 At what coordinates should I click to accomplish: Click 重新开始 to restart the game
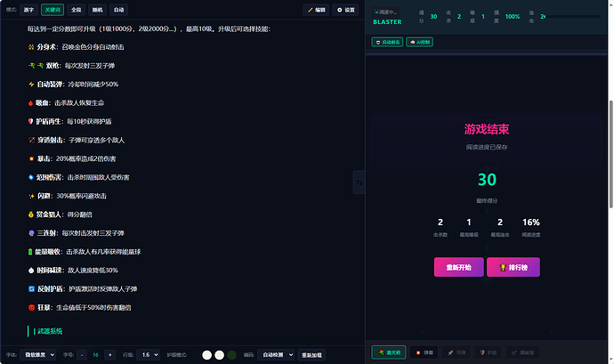[458, 267]
